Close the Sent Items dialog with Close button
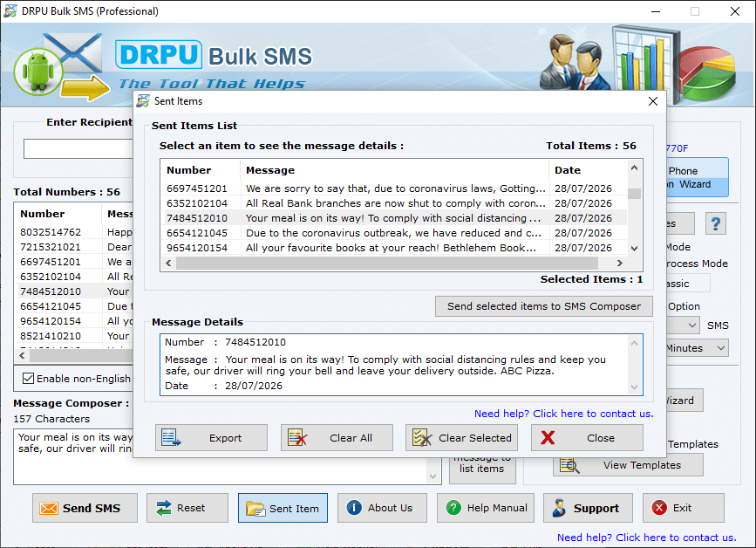This screenshot has width=756, height=548. (587, 438)
